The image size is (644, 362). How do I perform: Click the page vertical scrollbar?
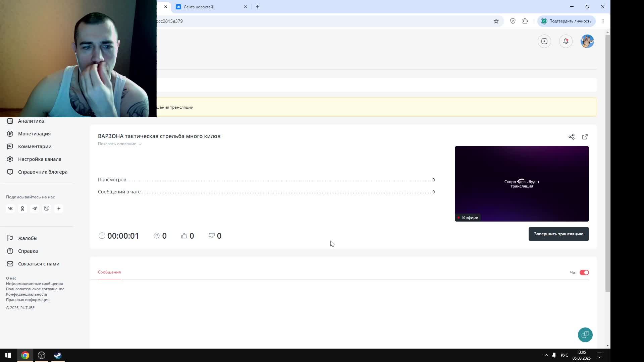pyautogui.click(x=607, y=161)
